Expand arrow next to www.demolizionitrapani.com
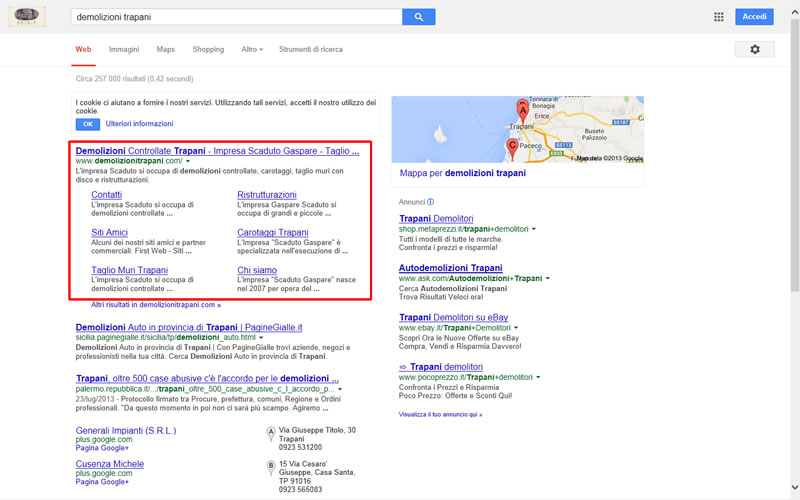The width and height of the screenshot is (800, 500). pyautogui.click(x=188, y=161)
